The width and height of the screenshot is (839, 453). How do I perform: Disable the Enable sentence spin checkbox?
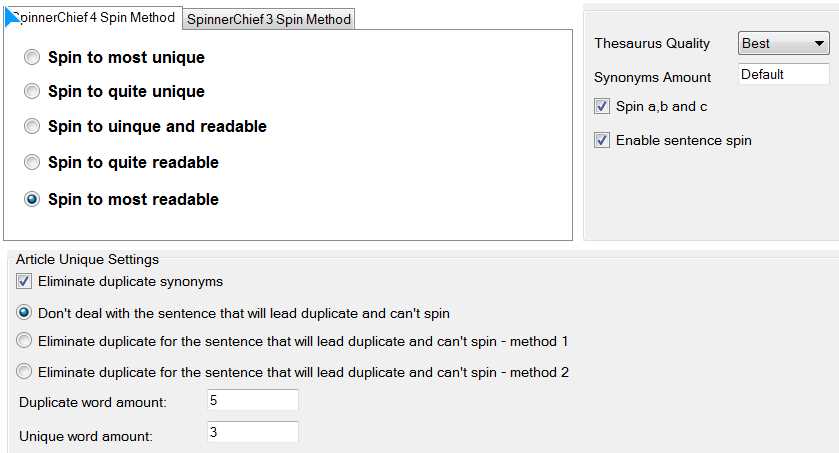click(602, 140)
